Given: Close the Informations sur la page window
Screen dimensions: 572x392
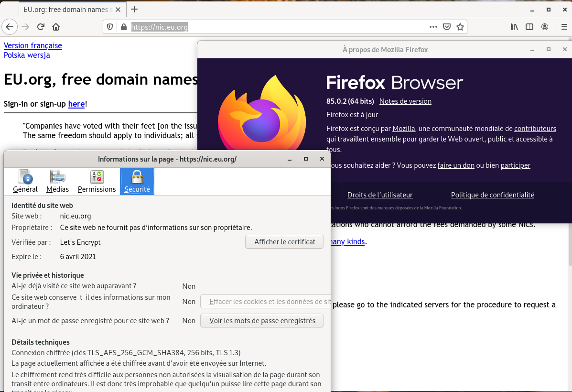Looking at the screenshot, I should coord(322,159).
